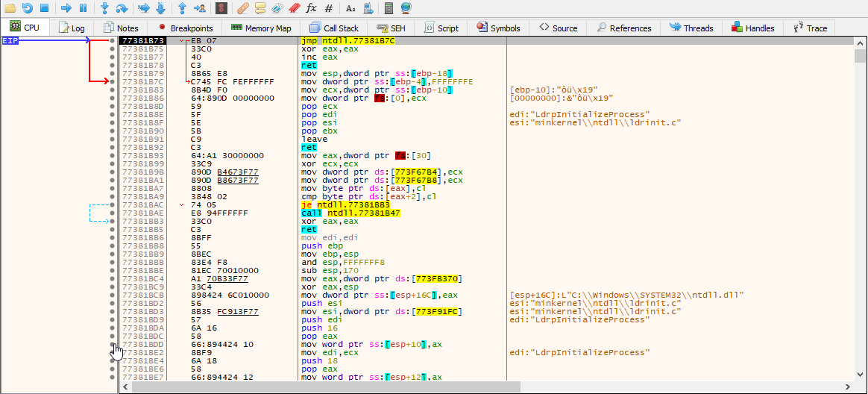Click the EIP register label

tap(10, 40)
